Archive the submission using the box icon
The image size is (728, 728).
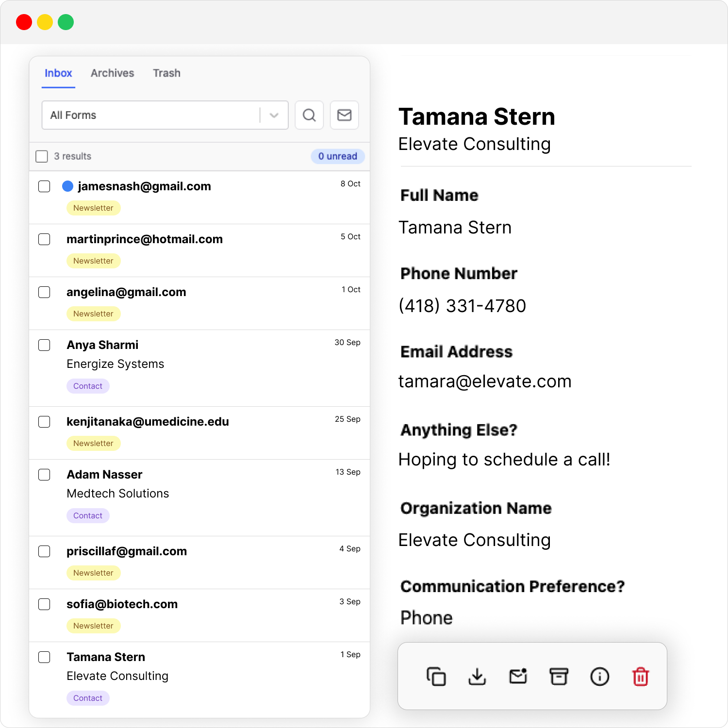pos(559,676)
